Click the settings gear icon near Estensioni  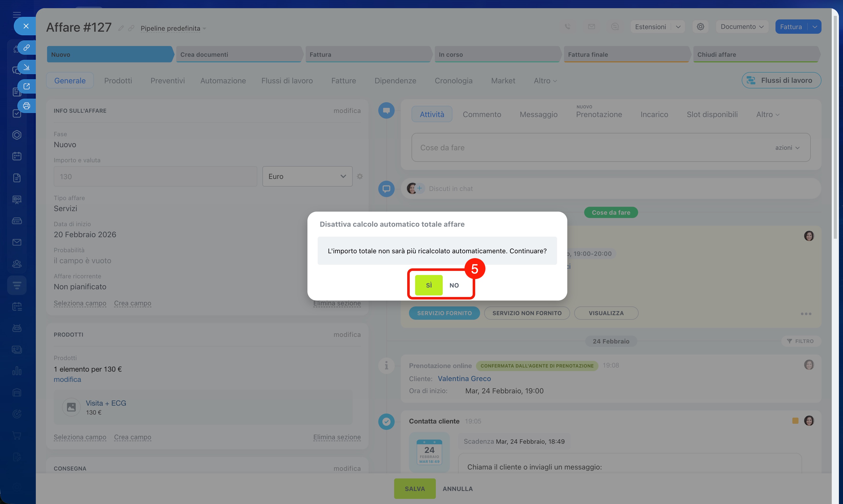700,27
